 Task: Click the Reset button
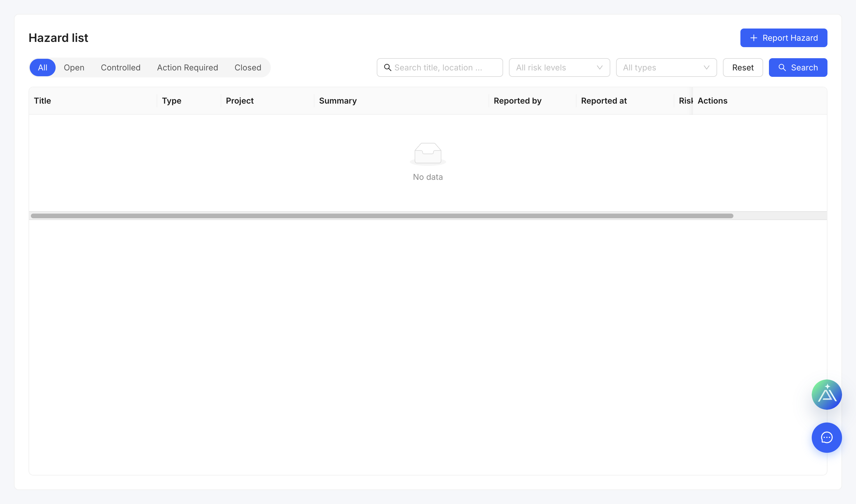click(742, 68)
